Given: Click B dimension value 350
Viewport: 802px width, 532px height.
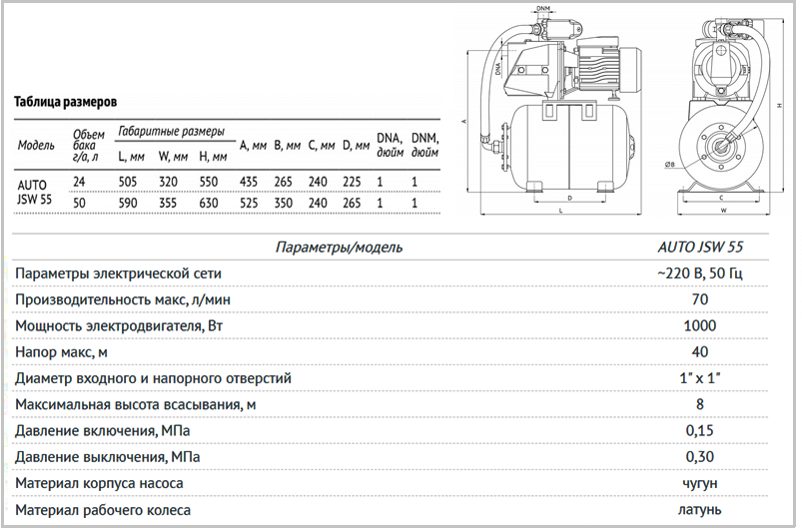Looking at the screenshot, I should pyautogui.click(x=283, y=203).
